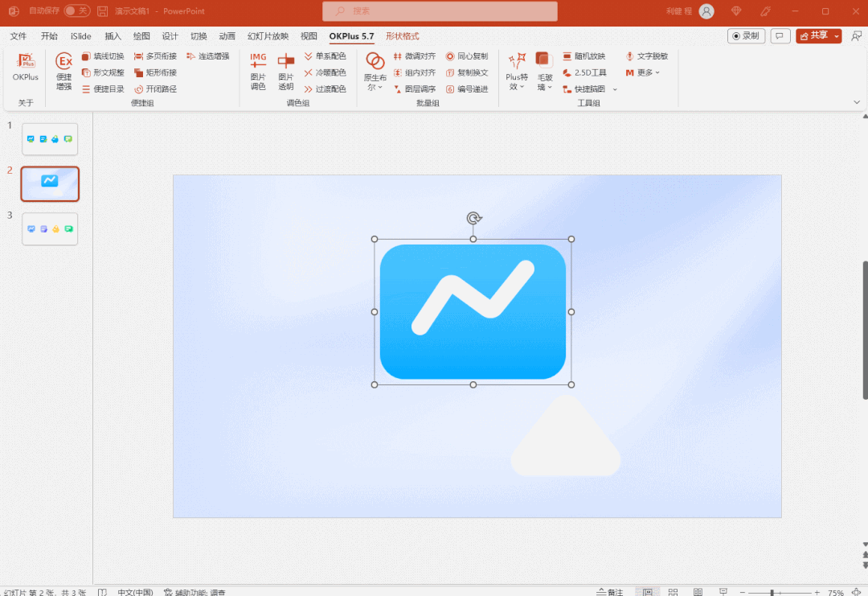Image resolution: width=868 pixels, height=596 pixels.
Task: Switch to reading view in status bar
Action: [698, 592]
